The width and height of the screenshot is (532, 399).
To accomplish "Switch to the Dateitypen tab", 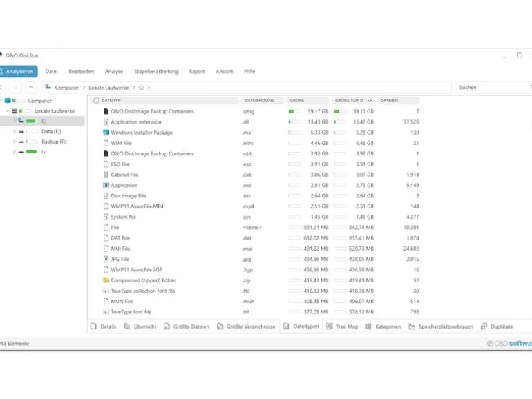I will point(301,326).
